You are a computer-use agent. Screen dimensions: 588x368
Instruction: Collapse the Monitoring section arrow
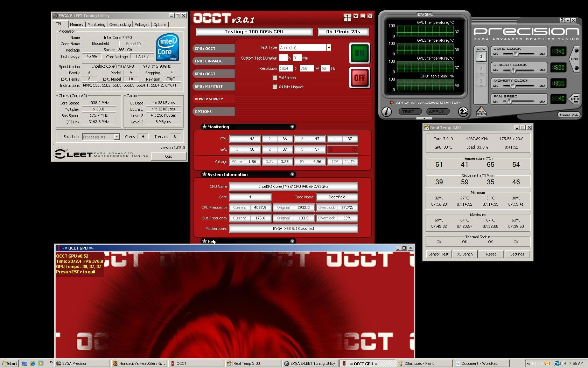pyautogui.click(x=292, y=127)
